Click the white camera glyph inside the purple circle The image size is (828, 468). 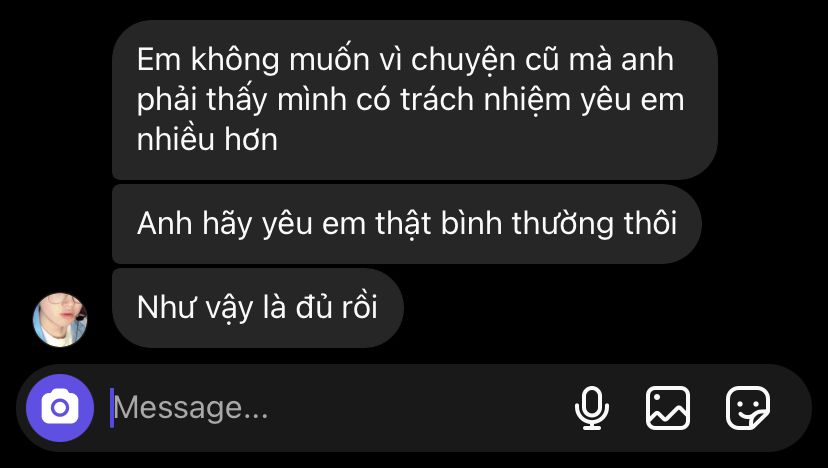click(60, 407)
